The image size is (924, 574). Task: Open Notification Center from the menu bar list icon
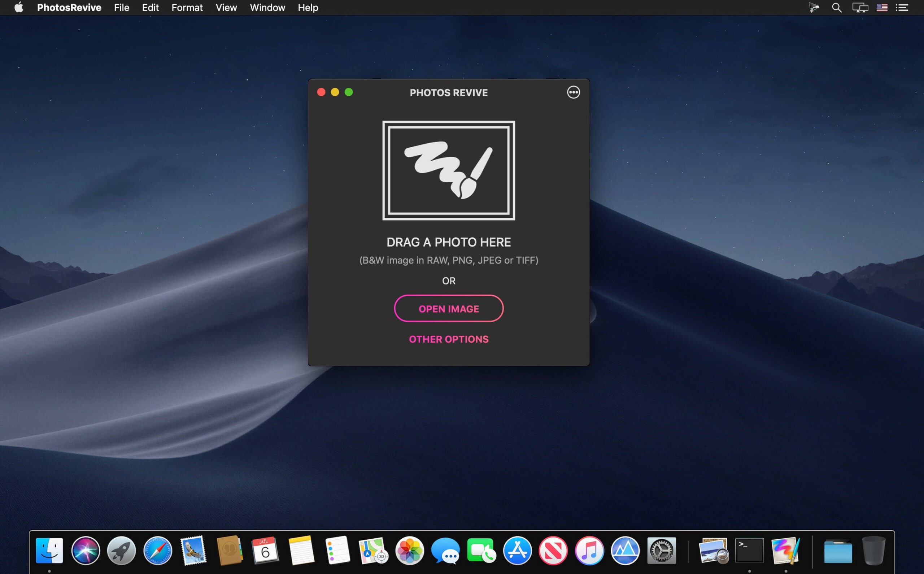tap(902, 7)
